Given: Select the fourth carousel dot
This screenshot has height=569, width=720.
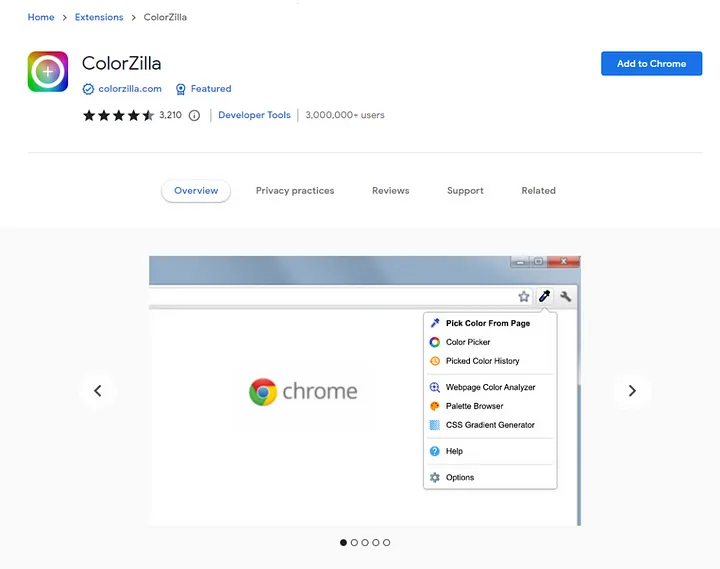Looking at the screenshot, I should (x=376, y=542).
